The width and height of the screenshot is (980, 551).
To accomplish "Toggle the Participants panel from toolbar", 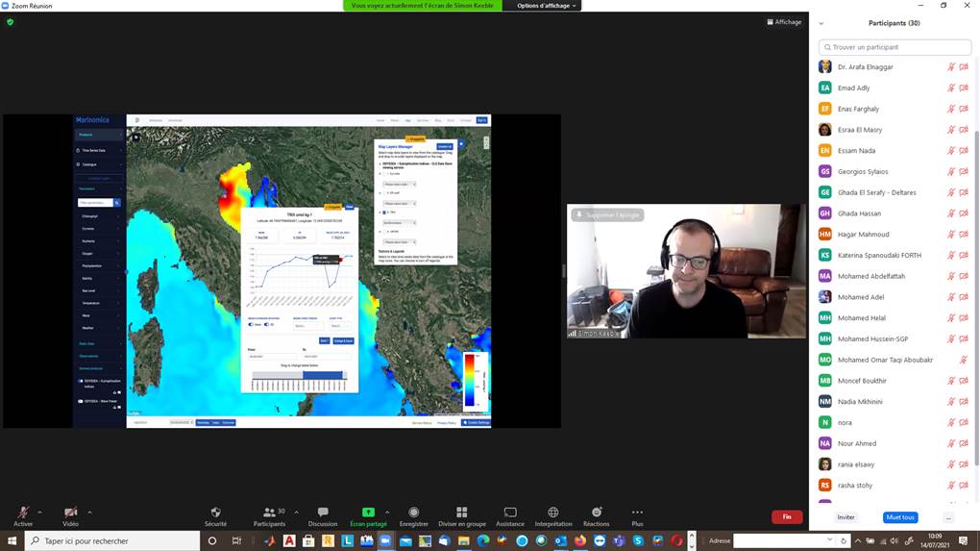I will click(269, 516).
